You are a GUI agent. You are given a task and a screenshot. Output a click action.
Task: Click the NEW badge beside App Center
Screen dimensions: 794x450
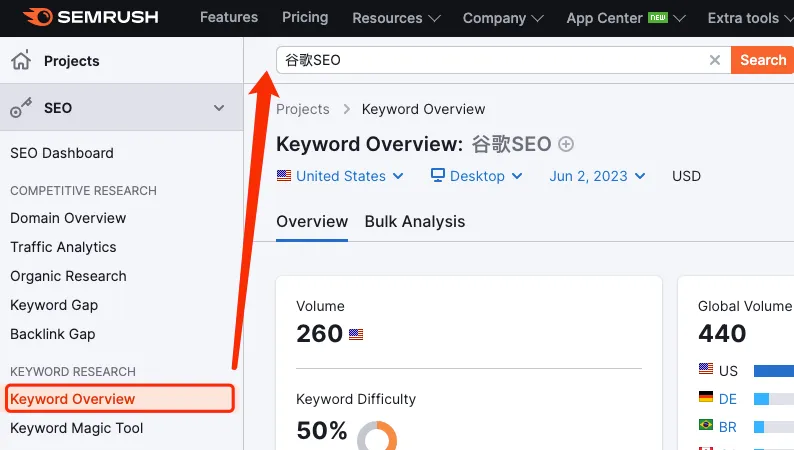[658, 18]
